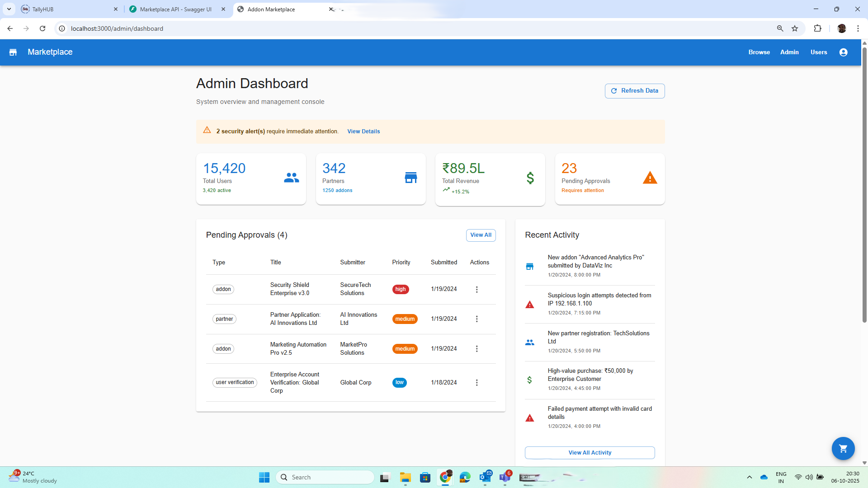Expand the browser tab search chevron
Image resolution: width=868 pixels, height=488 pixels.
point(9,9)
